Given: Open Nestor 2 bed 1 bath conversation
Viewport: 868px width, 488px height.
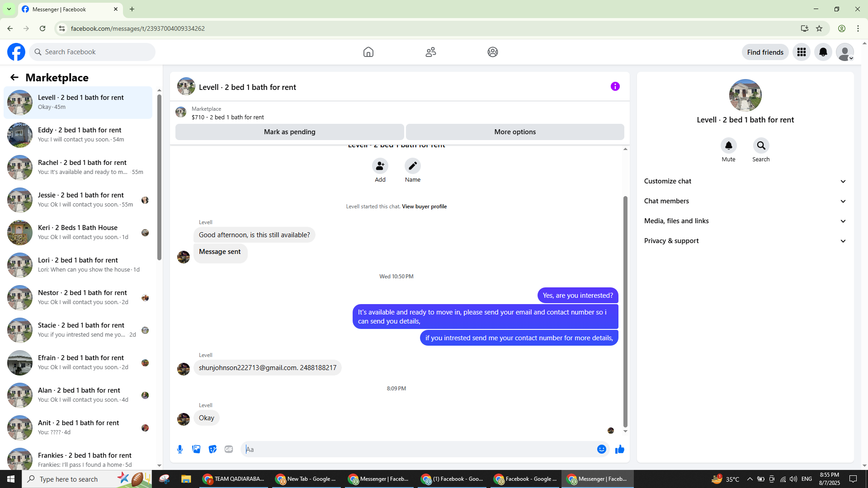Looking at the screenshot, I should pyautogui.click(x=78, y=298).
